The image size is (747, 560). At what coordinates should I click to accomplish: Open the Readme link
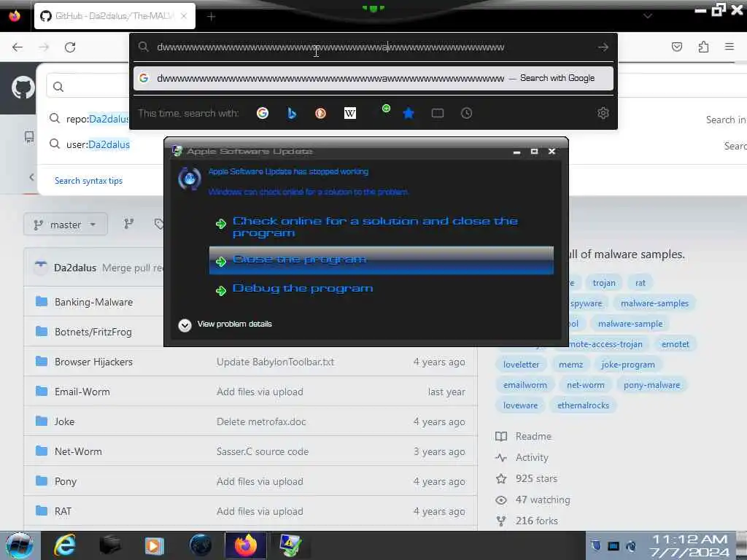[x=523, y=436]
